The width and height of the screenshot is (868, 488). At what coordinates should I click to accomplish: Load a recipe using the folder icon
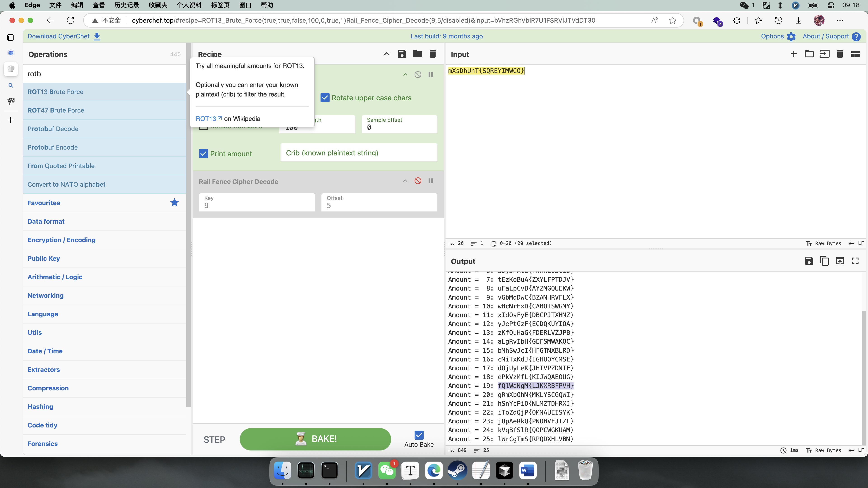pos(417,54)
